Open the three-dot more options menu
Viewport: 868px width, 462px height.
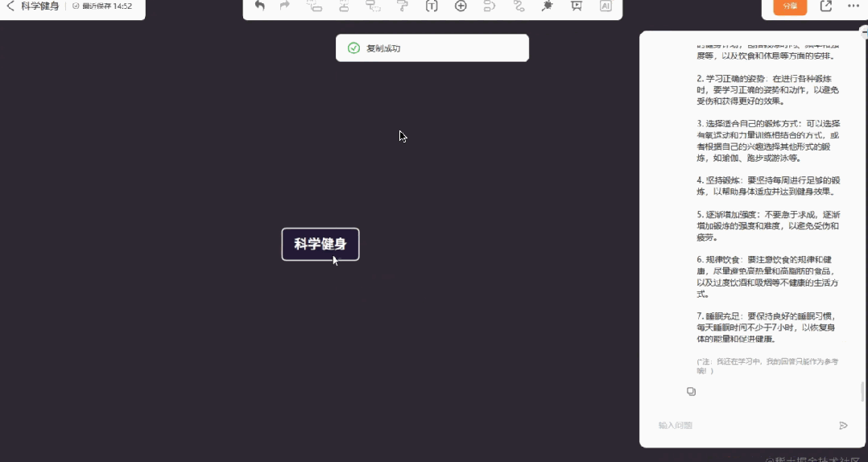tap(853, 6)
